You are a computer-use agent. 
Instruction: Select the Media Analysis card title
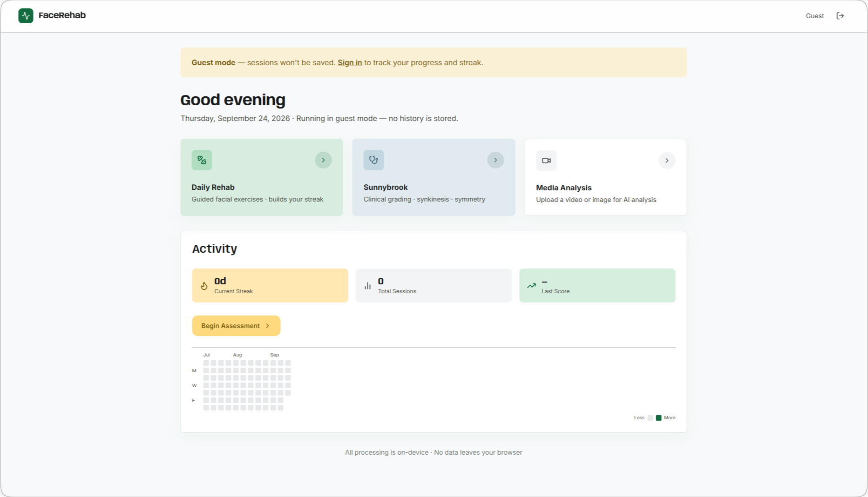click(x=563, y=188)
